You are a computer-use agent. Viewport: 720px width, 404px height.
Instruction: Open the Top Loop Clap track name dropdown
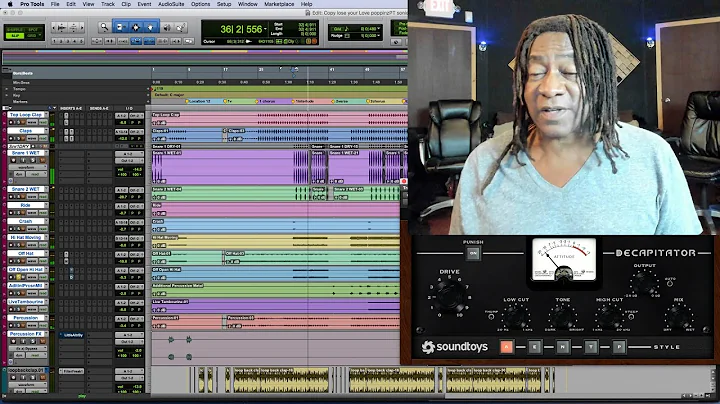click(x=46, y=115)
